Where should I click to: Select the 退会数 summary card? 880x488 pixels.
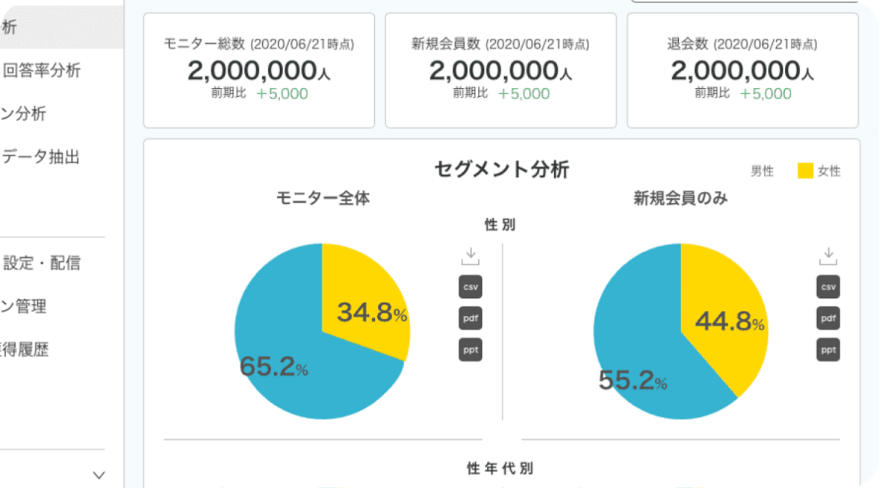tap(743, 70)
